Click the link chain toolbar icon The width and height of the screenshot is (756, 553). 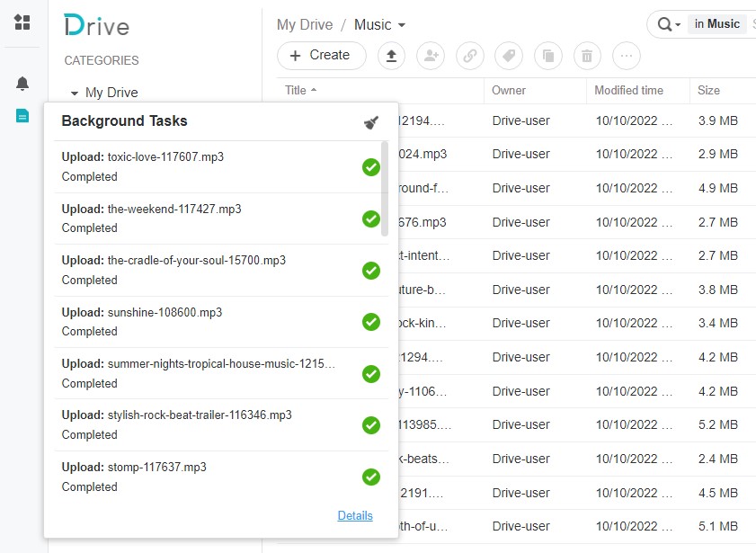coord(470,56)
